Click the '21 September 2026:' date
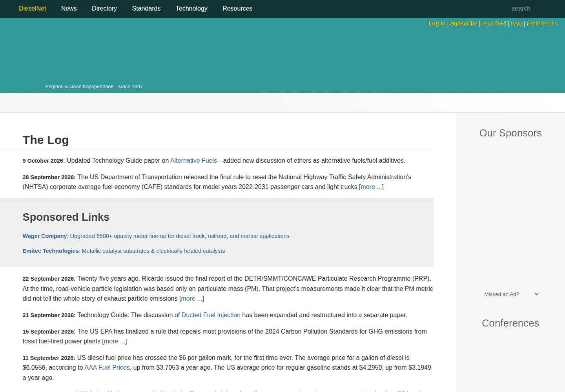Screen dimensions: 565x392 point(49,315)
